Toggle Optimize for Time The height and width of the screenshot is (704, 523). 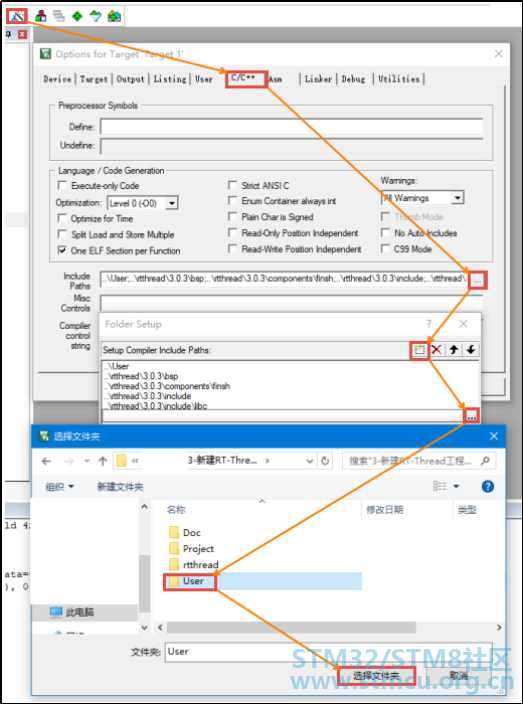pos(62,218)
